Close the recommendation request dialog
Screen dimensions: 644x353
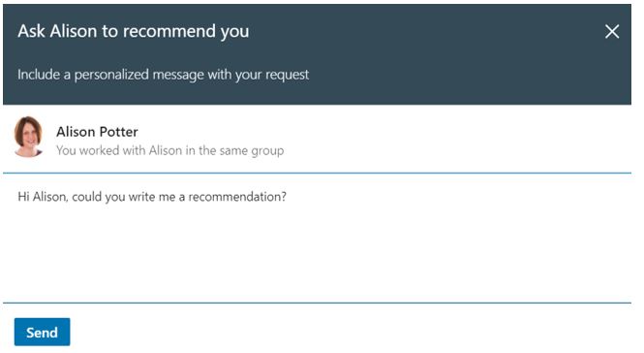click(x=611, y=31)
